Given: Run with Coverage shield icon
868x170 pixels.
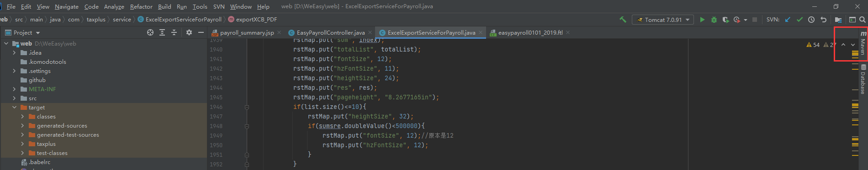Looking at the screenshot, I should [x=725, y=20].
